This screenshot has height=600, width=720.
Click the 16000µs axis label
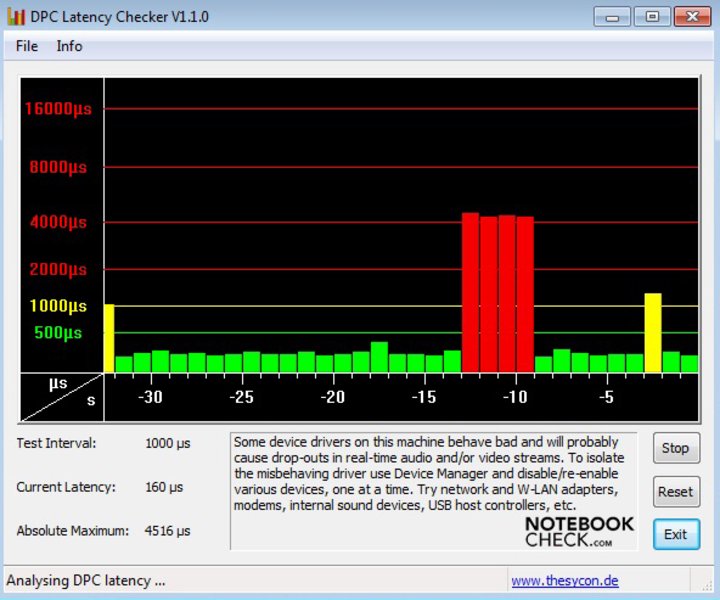click(x=58, y=109)
